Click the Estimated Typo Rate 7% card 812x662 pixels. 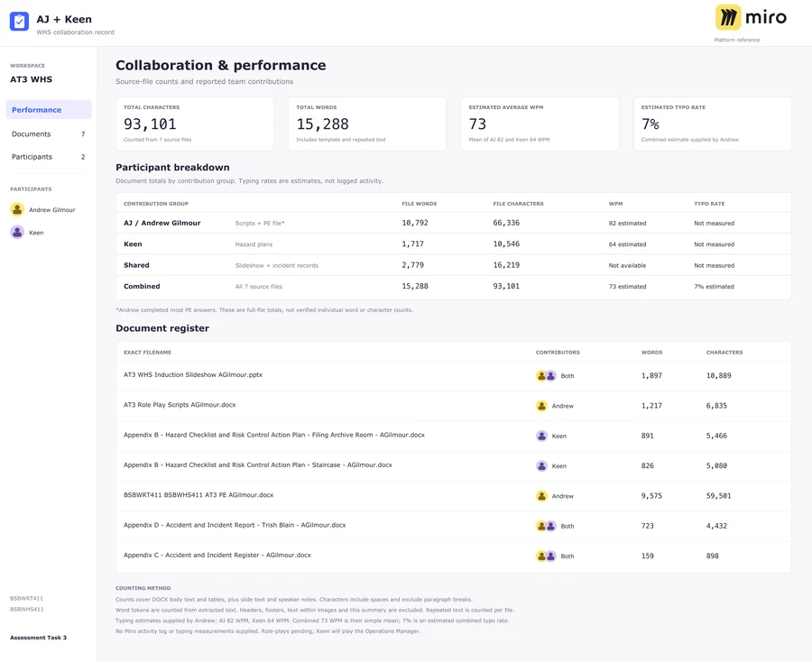[x=712, y=124]
